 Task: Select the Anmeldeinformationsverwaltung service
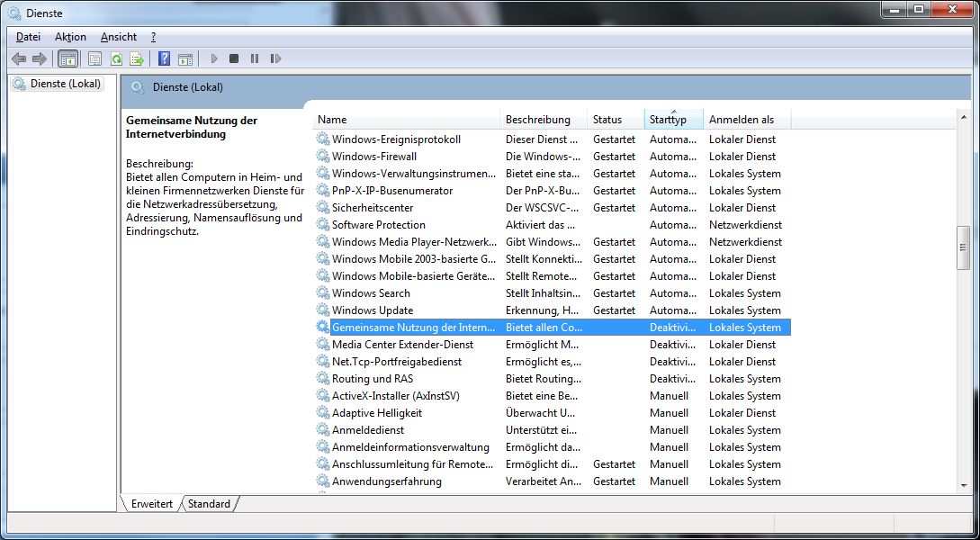(x=410, y=447)
